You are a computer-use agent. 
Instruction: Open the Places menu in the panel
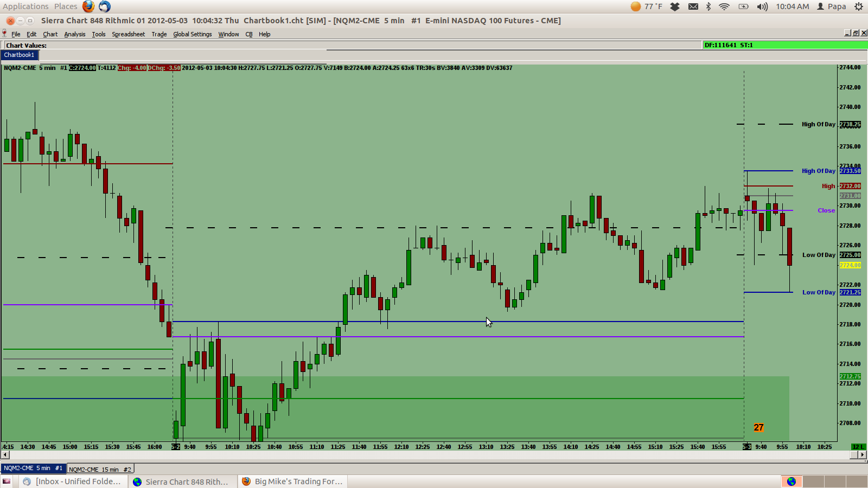[66, 7]
